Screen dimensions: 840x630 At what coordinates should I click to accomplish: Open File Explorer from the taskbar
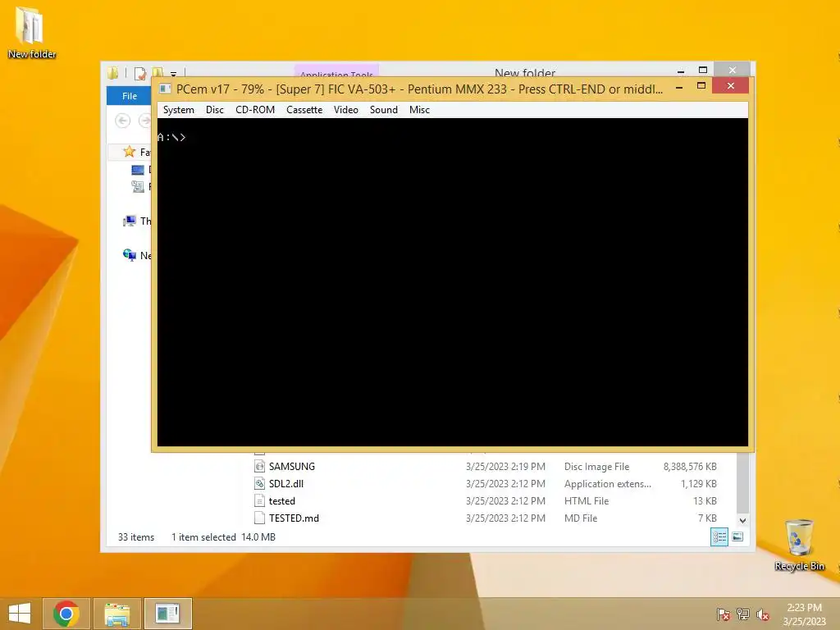[x=117, y=614]
